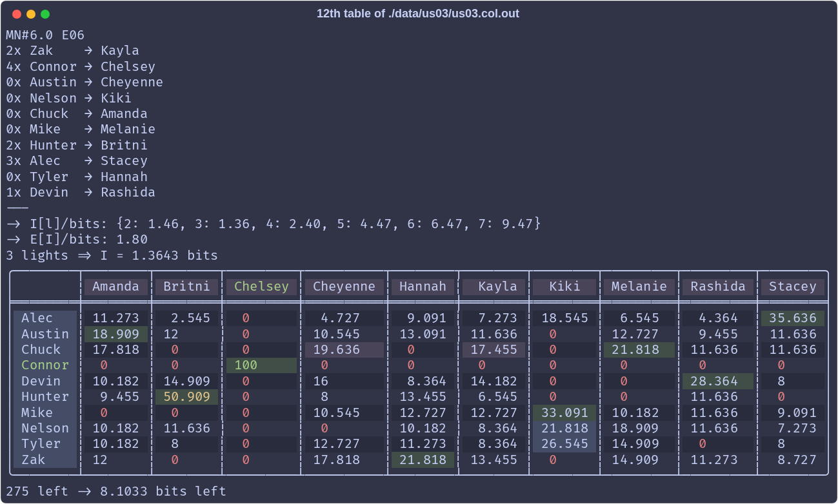Click the line '0x Mike → Melanie'
This screenshot has height=504, width=838.
(x=81, y=129)
